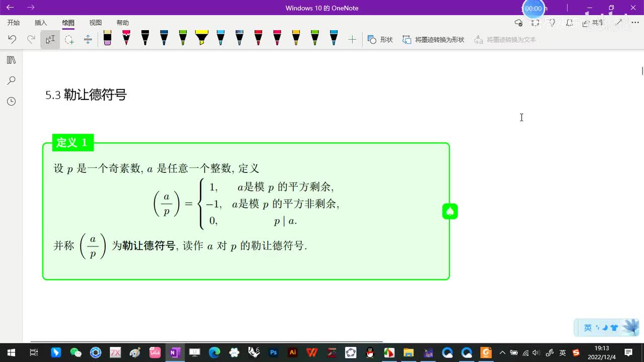Open Photoshop from the taskbar
This screenshot has height=362, width=644.
tap(273, 352)
